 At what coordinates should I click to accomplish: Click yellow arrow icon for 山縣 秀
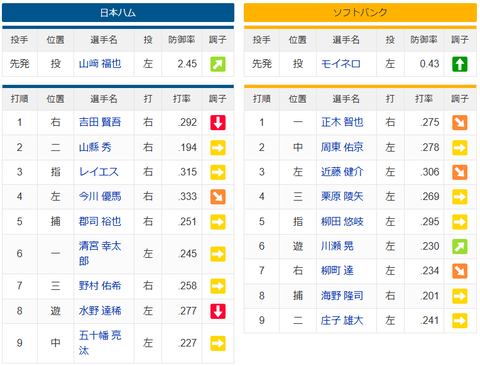(218, 147)
